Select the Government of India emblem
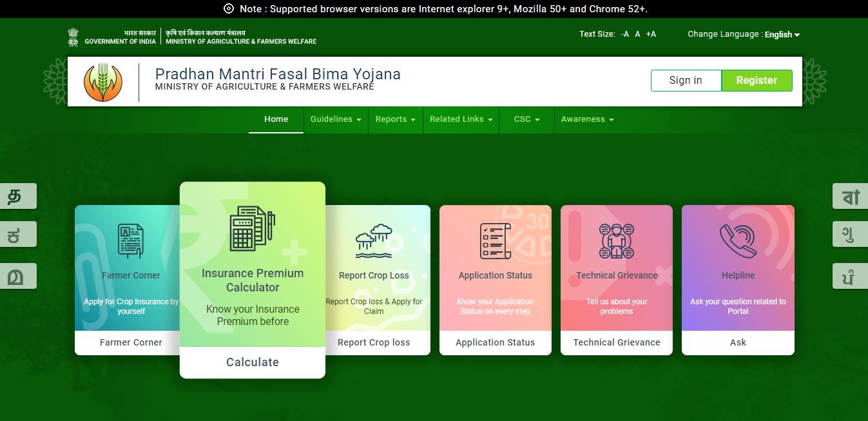868x421 pixels. (x=73, y=36)
